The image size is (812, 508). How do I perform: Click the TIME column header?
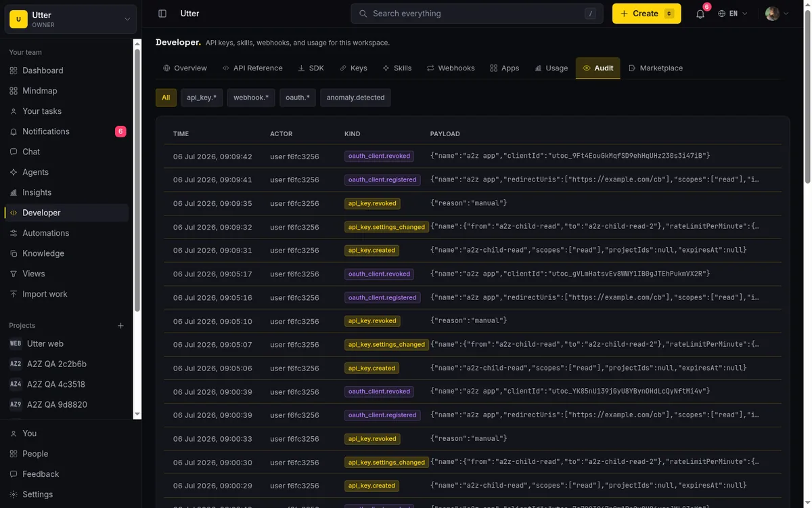[x=181, y=134]
